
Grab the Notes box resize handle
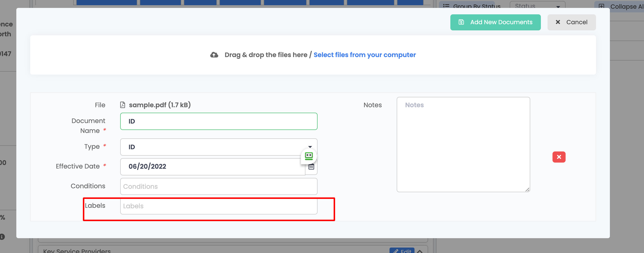click(527, 190)
